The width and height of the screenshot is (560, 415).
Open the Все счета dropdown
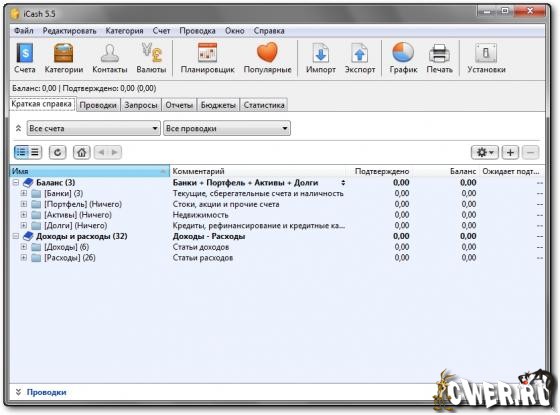pyautogui.click(x=93, y=128)
